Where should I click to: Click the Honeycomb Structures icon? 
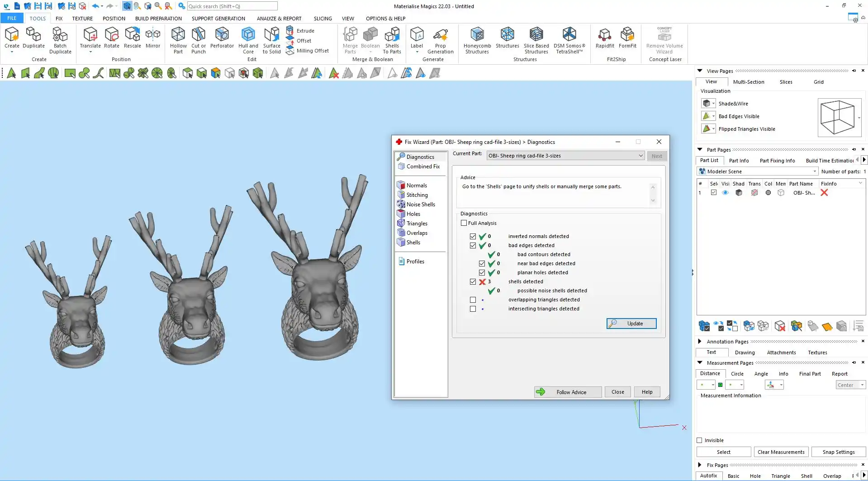pos(477,40)
